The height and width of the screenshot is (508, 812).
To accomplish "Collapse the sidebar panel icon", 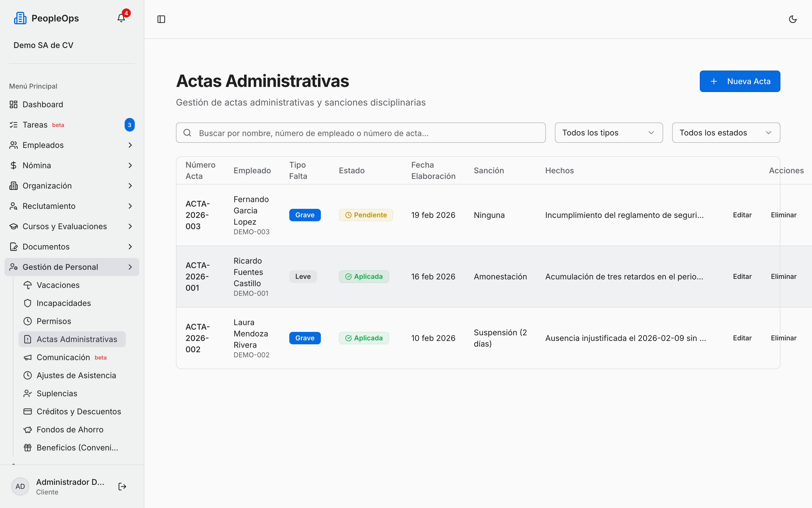I will click(x=161, y=19).
